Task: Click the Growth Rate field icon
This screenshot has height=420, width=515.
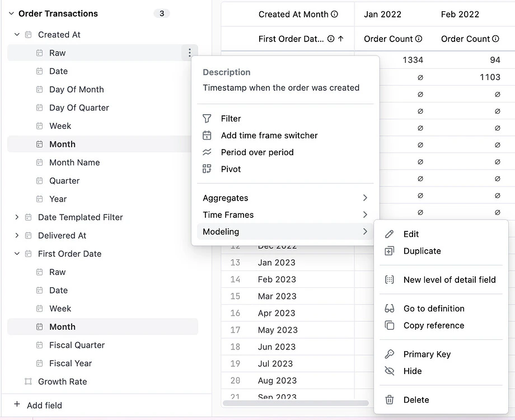Action: (x=28, y=381)
